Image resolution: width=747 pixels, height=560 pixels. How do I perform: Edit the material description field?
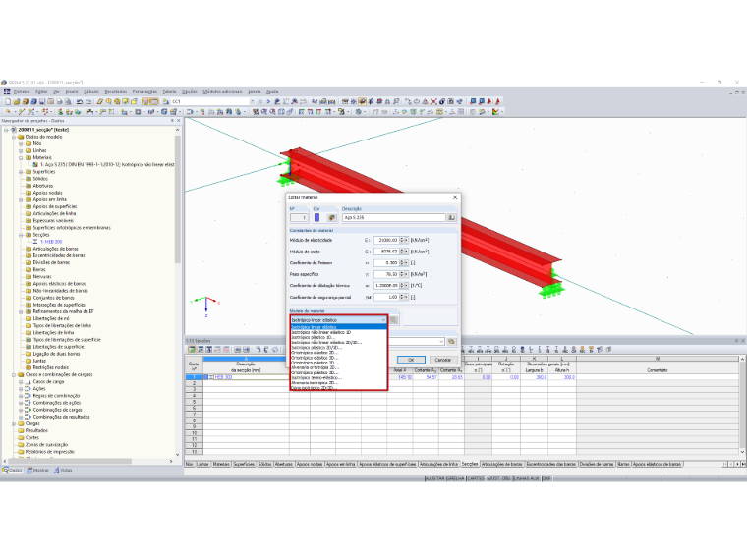pos(393,218)
